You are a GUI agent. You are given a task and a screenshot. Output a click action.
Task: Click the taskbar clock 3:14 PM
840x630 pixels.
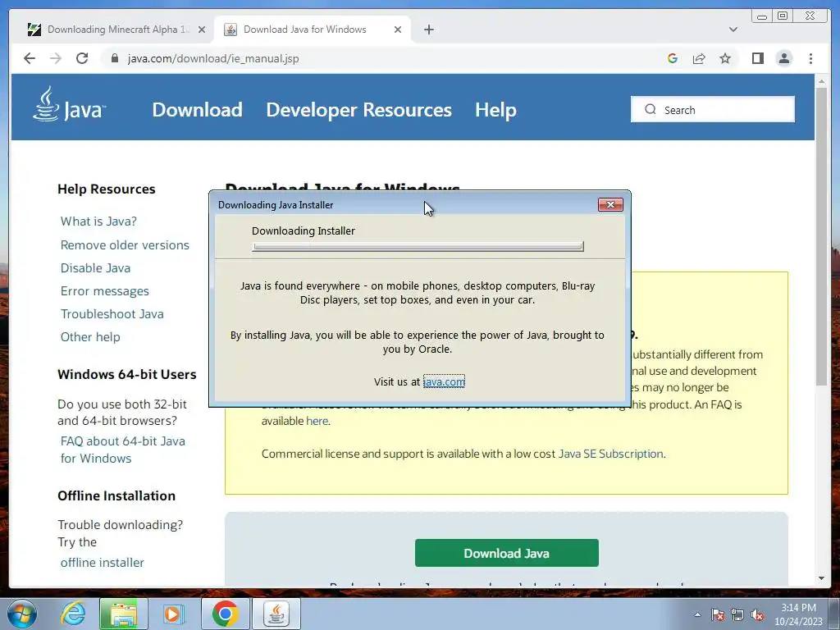pos(798,614)
